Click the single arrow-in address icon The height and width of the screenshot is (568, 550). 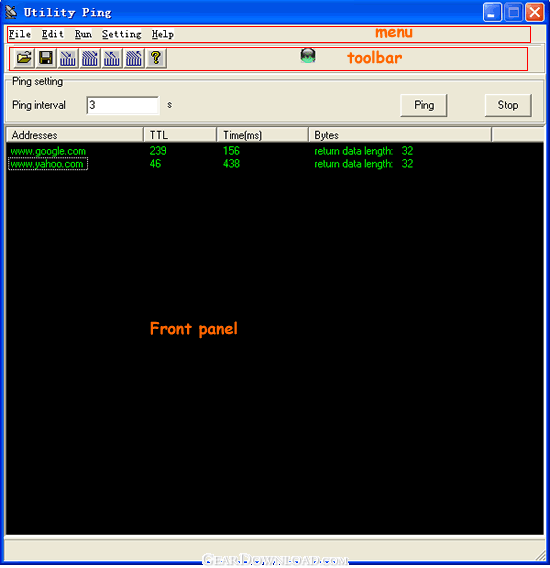pos(68,58)
